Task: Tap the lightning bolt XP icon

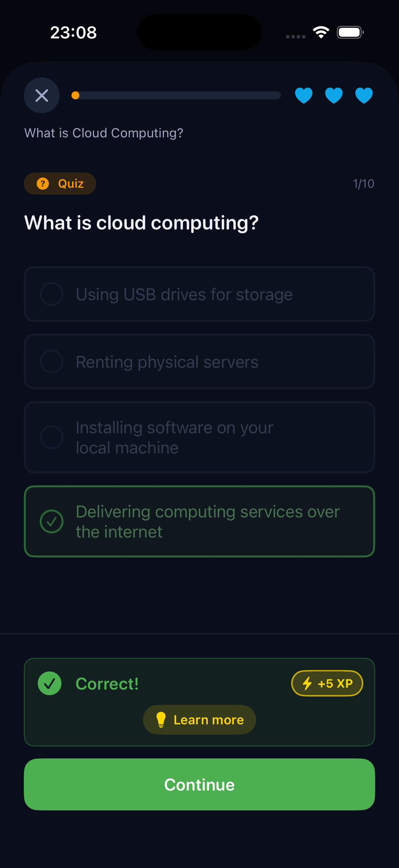Action: pos(307,683)
